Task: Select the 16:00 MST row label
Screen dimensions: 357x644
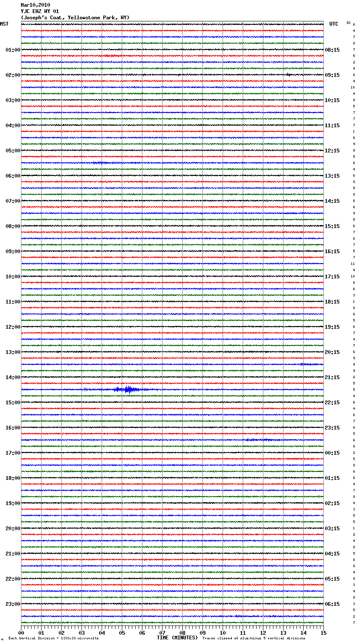Action: coord(13,428)
